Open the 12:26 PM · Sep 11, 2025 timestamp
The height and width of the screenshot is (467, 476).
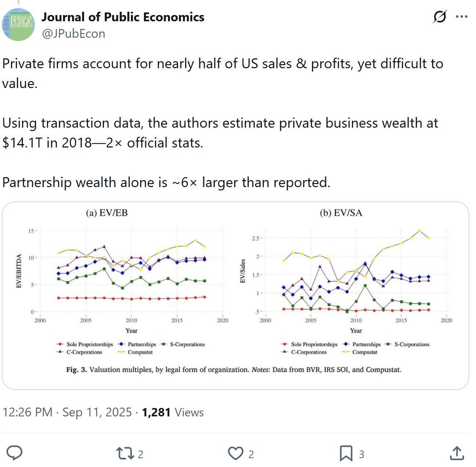(67, 412)
